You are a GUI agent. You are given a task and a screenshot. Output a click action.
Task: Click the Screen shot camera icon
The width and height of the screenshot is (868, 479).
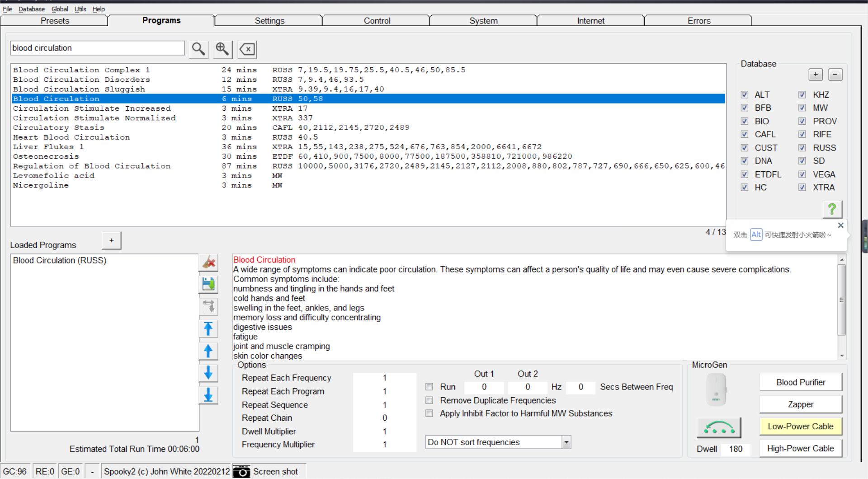point(241,471)
